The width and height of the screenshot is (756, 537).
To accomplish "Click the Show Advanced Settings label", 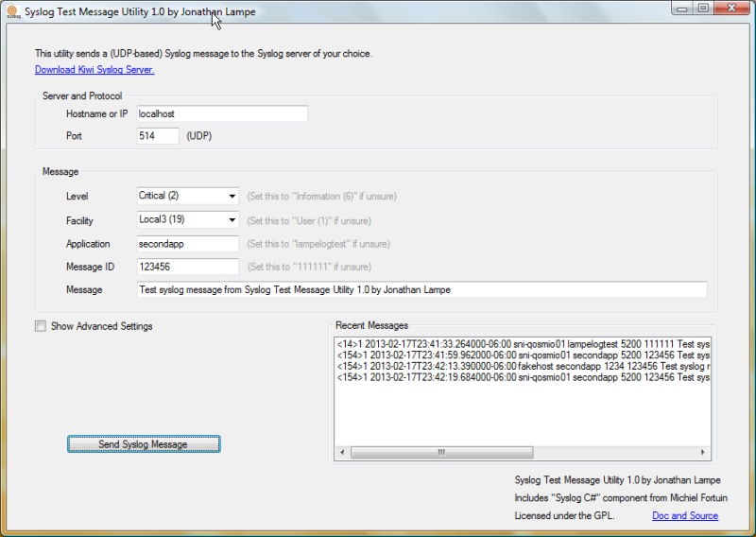I will (102, 326).
